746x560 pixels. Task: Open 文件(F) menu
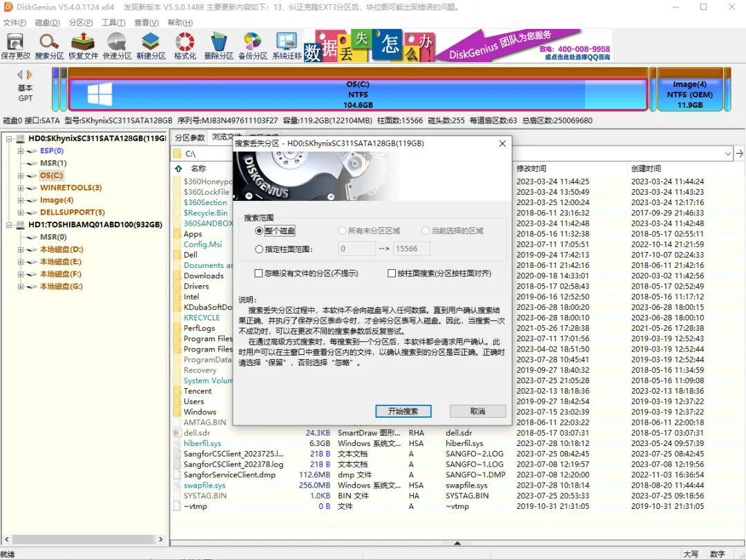15,22
